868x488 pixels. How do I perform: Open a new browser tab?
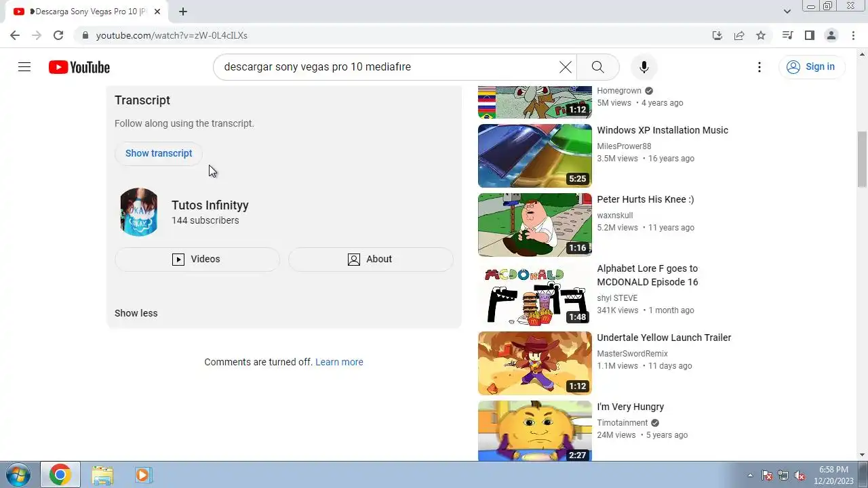(183, 12)
